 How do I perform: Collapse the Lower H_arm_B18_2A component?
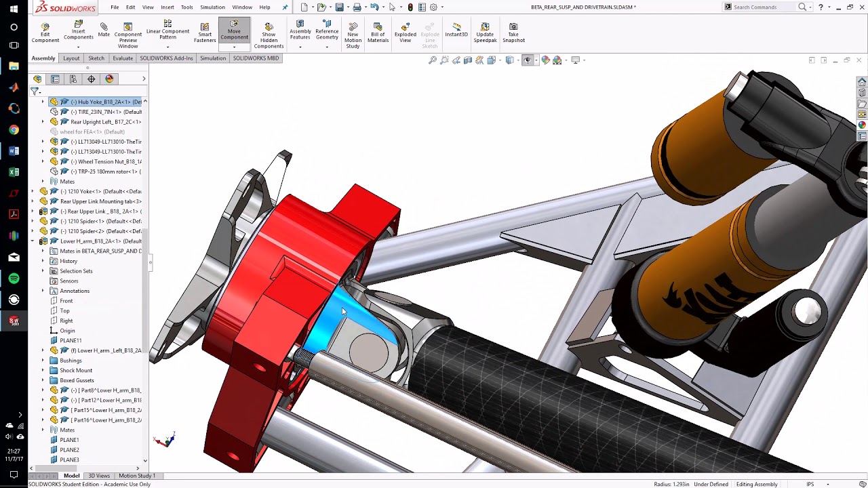(33, 241)
